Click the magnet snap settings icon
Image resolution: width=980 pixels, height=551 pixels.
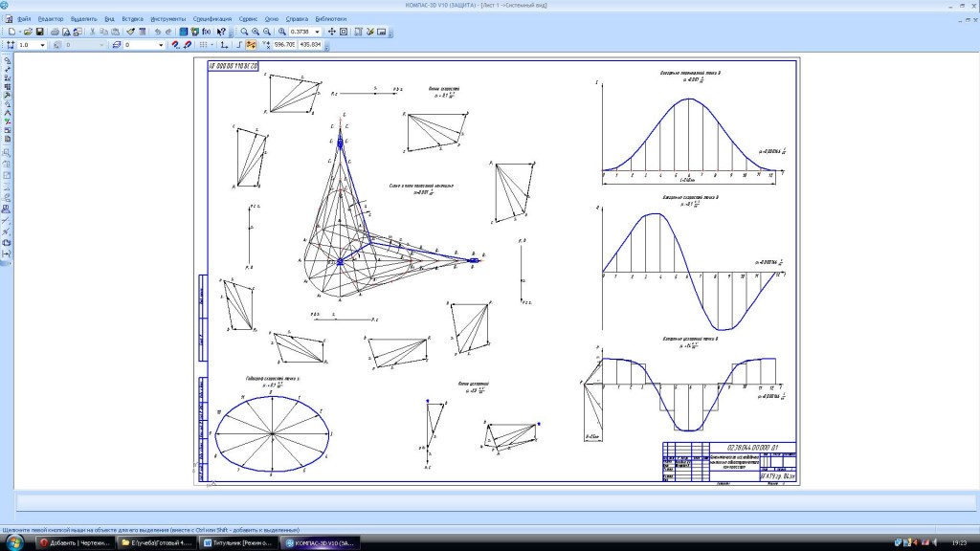[175, 45]
